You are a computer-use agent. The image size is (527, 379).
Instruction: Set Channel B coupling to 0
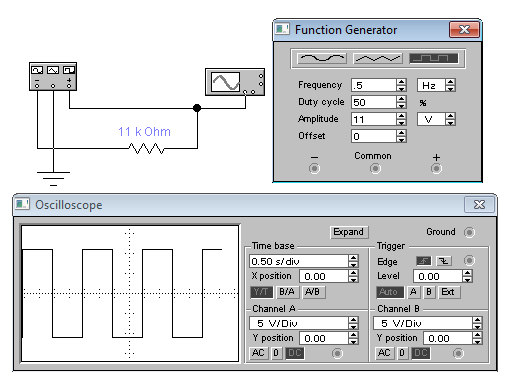(402, 353)
